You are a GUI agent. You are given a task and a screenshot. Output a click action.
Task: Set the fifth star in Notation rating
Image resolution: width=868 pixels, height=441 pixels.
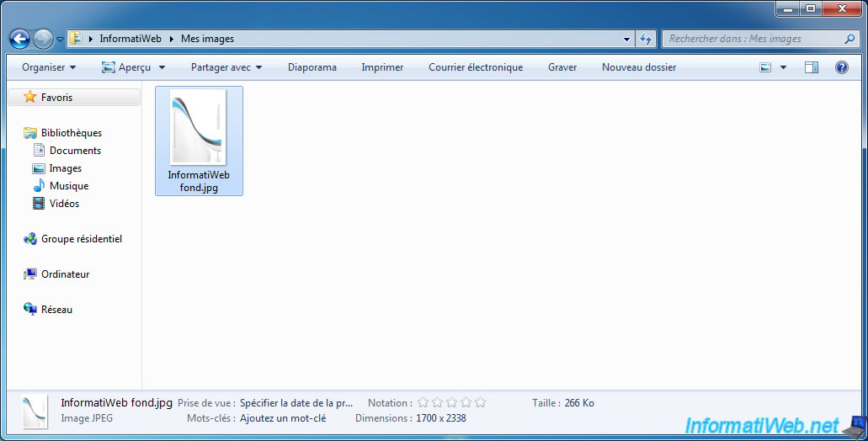click(x=480, y=403)
